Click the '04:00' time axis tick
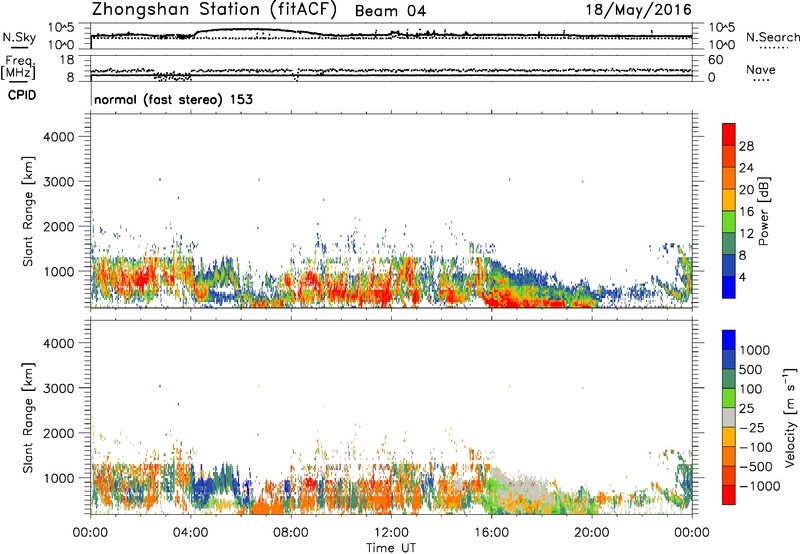Viewport: 800px width, 554px height. click(x=190, y=533)
